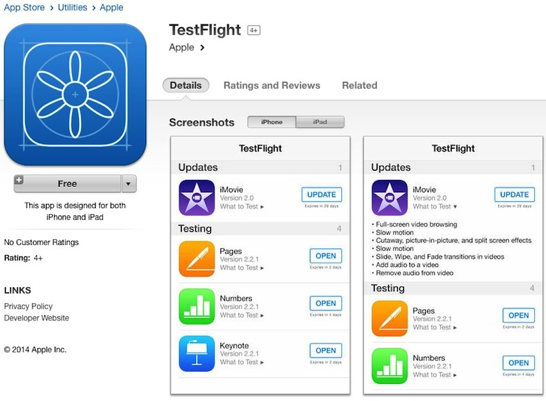Viewport: 546px width, 401px height.
Task: Open the Ratings and Reviews tab
Action: click(x=272, y=85)
